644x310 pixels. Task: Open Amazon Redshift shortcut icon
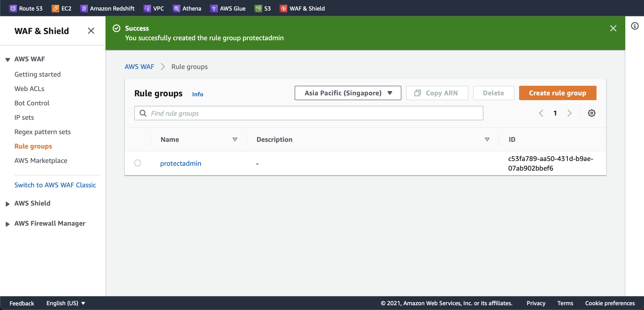click(84, 8)
